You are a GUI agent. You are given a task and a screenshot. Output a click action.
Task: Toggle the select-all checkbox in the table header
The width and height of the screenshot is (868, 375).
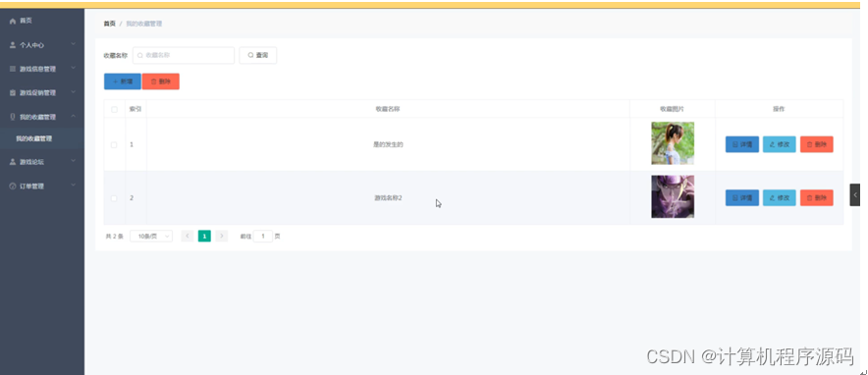[x=114, y=110]
